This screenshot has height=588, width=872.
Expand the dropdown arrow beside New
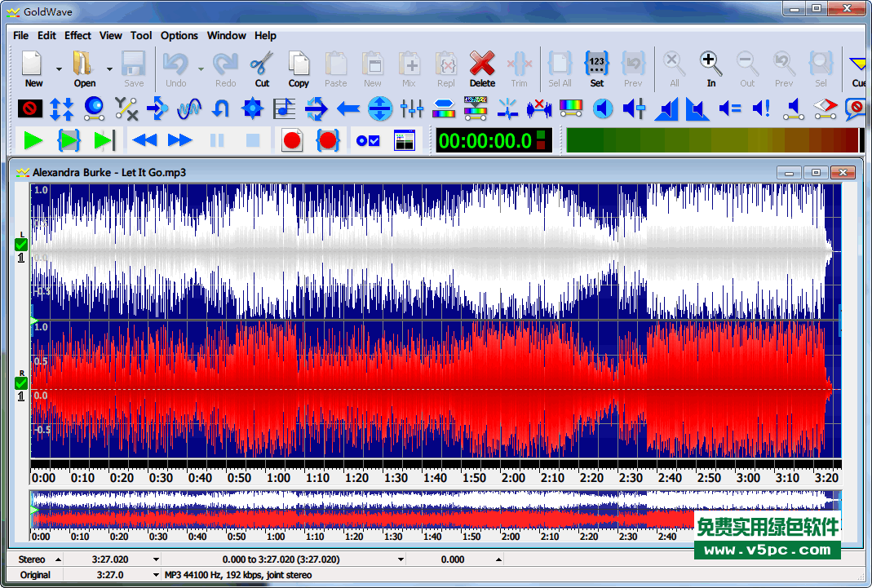click(59, 69)
